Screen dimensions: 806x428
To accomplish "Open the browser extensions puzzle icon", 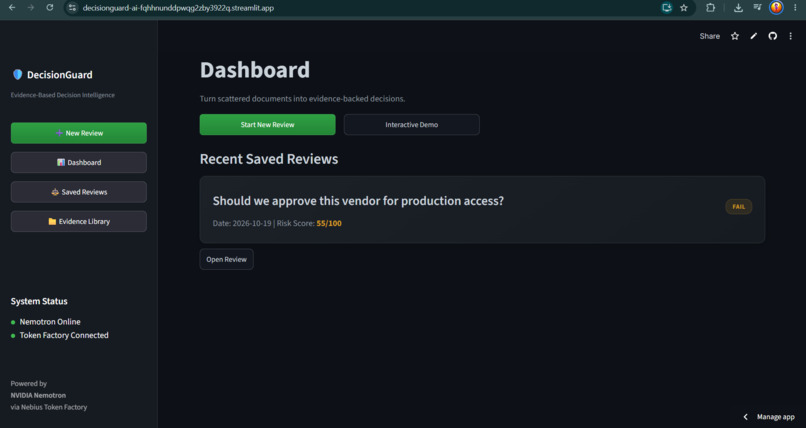I will pos(710,8).
